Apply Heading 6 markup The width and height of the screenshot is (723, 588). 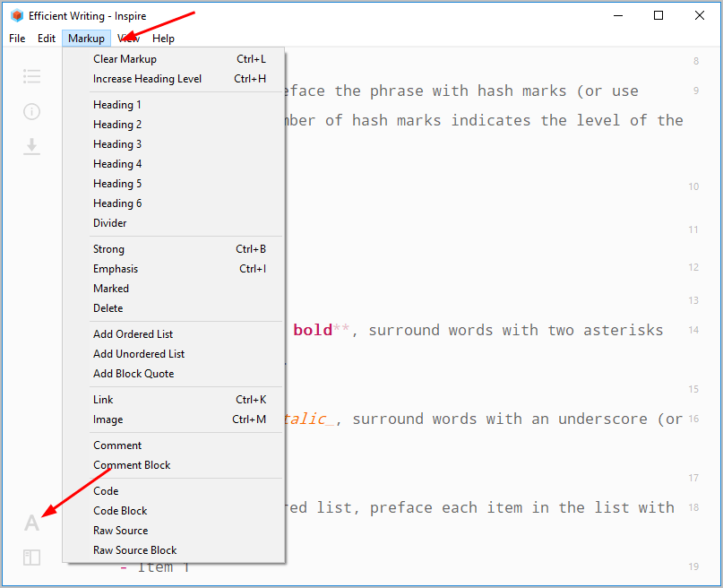[174, 203]
